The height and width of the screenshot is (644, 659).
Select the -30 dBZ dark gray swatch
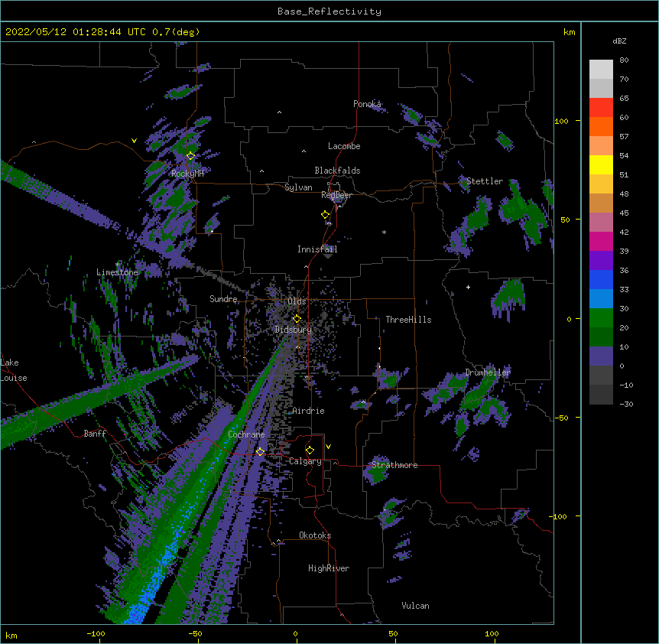pos(601,395)
